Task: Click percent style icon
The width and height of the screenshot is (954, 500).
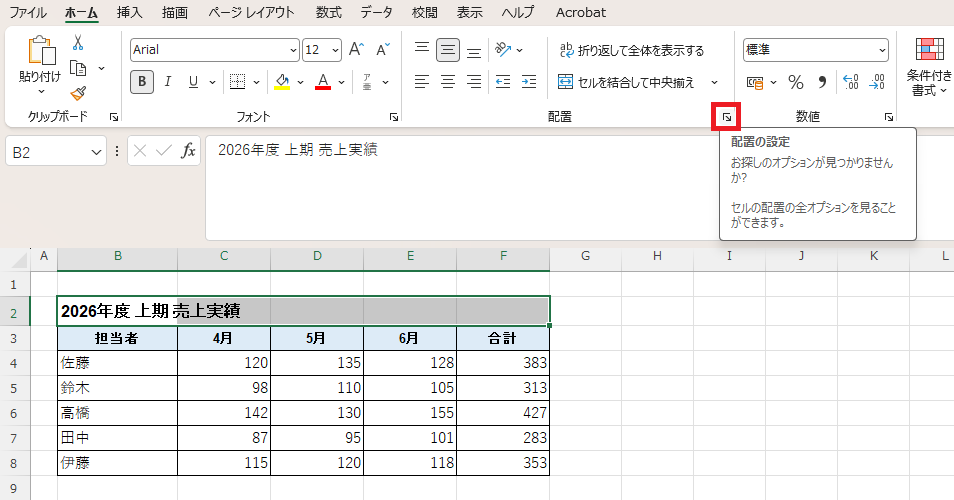Action: coord(796,82)
